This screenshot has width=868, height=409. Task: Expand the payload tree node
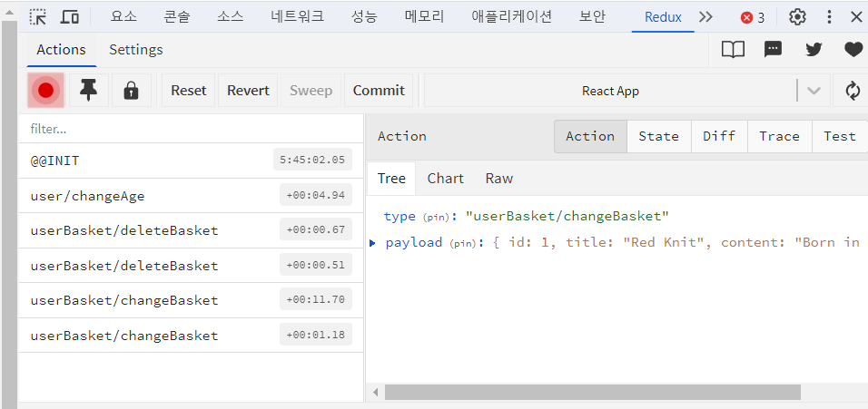coord(372,242)
